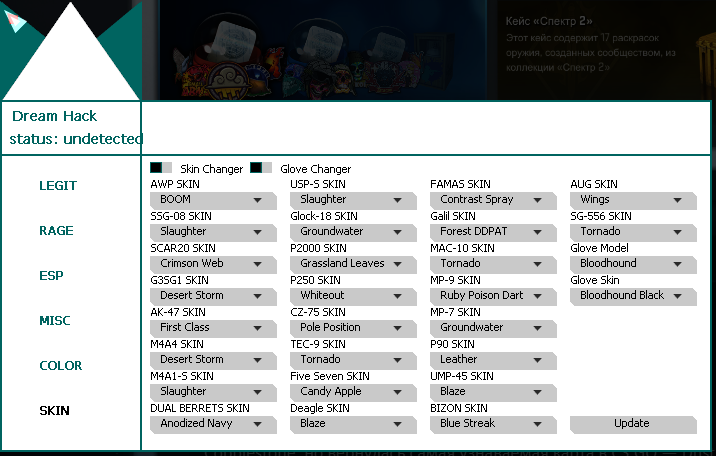Expand the MP-7 SKIN Groundwater dropdown

pos(493,329)
